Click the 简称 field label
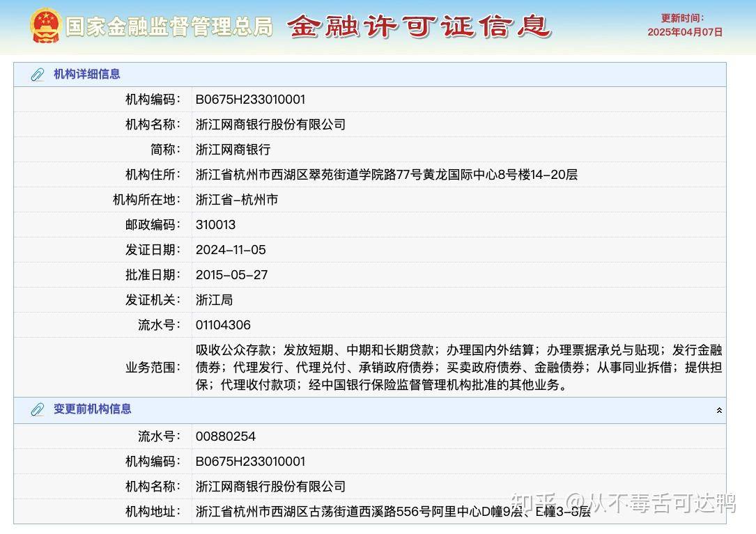756x534 pixels. 165,150
